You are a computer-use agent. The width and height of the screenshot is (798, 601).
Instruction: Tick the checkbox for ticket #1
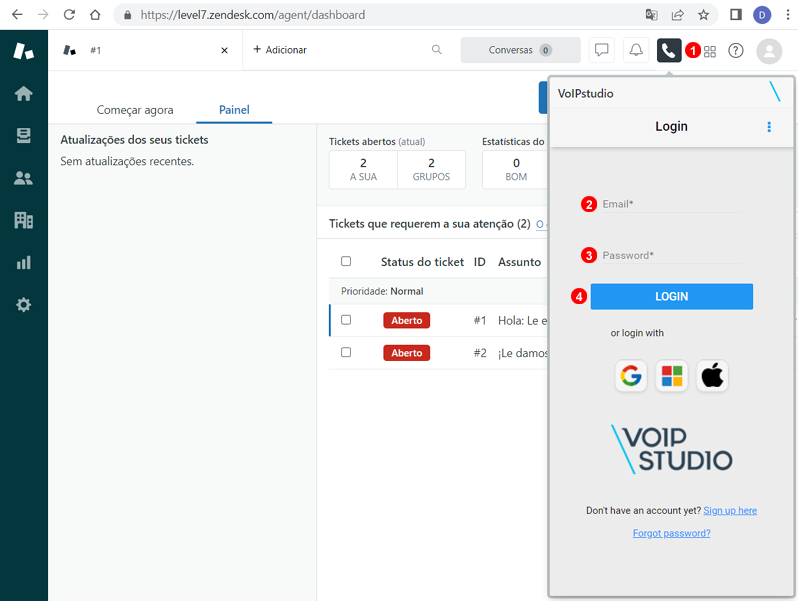click(346, 320)
